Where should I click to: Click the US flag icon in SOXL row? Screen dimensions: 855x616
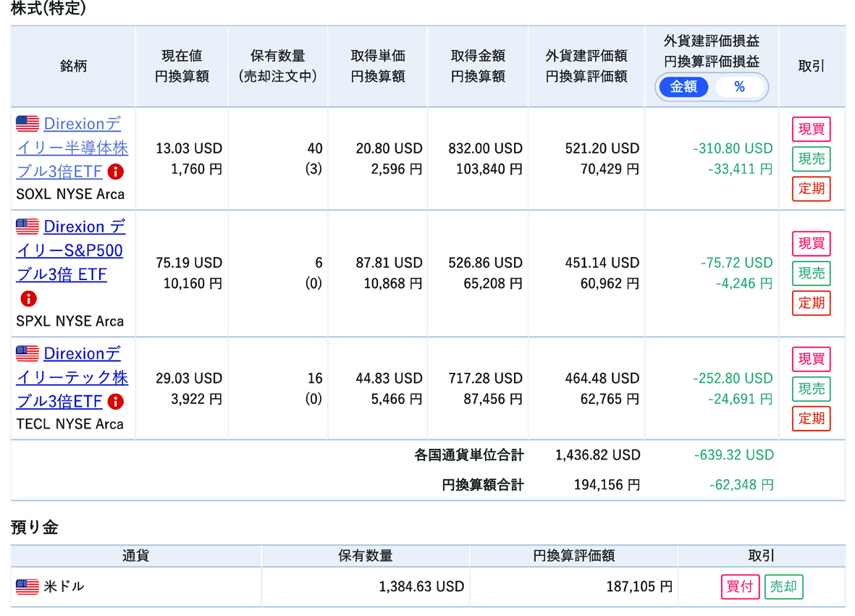[x=28, y=124]
